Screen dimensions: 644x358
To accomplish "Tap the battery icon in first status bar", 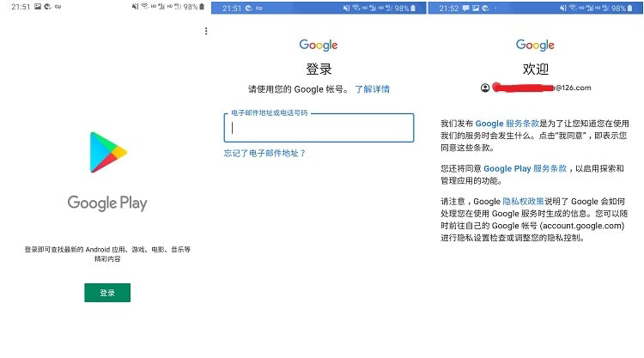I will tap(203, 7).
